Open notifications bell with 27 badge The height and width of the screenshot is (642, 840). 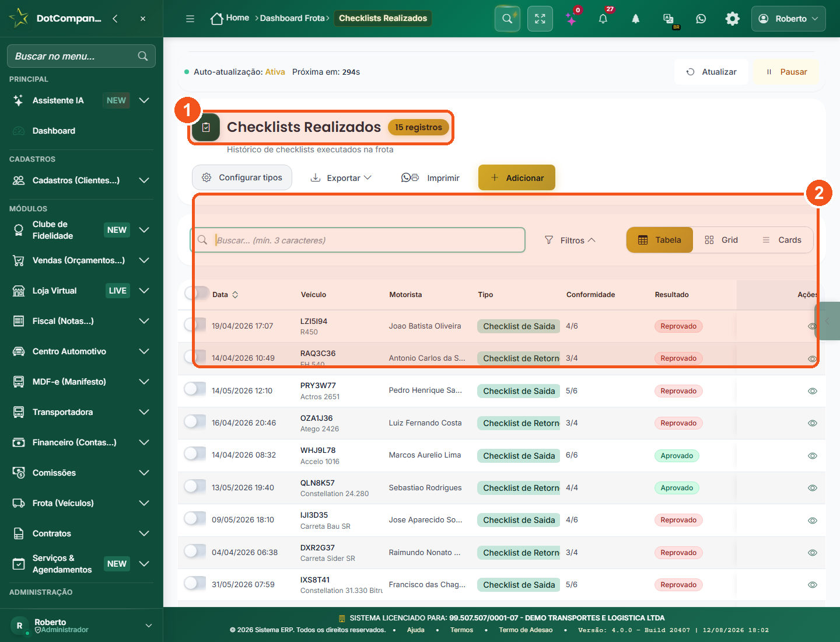coord(603,19)
